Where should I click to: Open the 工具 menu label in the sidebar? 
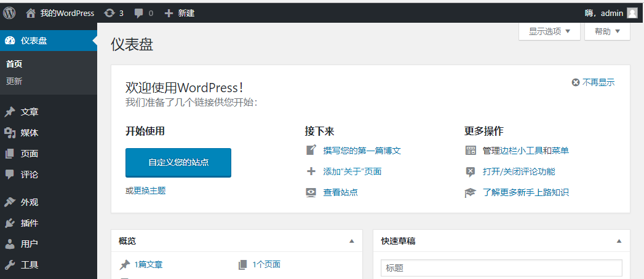point(30,265)
